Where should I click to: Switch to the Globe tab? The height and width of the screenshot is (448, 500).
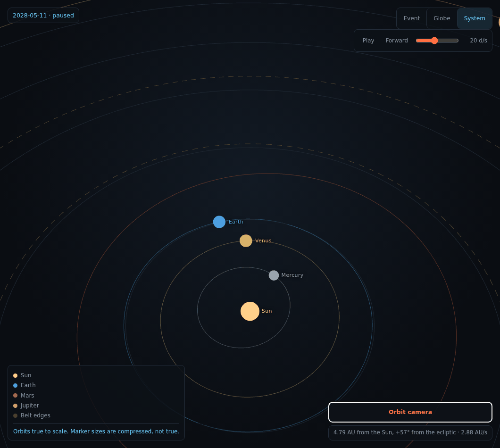pyautogui.click(x=442, y=18)
